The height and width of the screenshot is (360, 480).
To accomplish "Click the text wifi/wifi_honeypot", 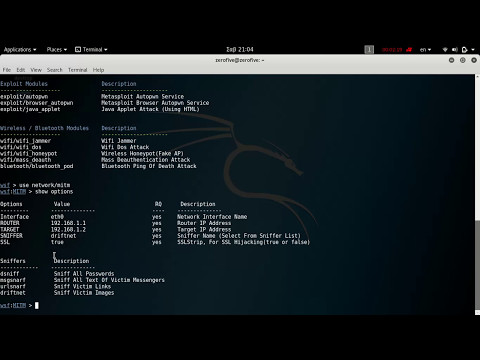I will point(29,154).
